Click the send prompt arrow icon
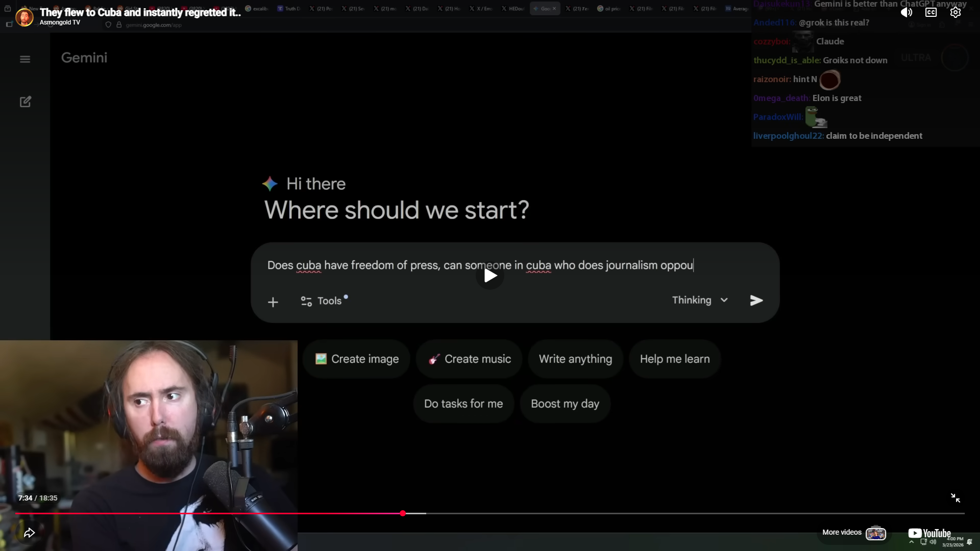This screenshot has height=551, width=980. (756, 300)
